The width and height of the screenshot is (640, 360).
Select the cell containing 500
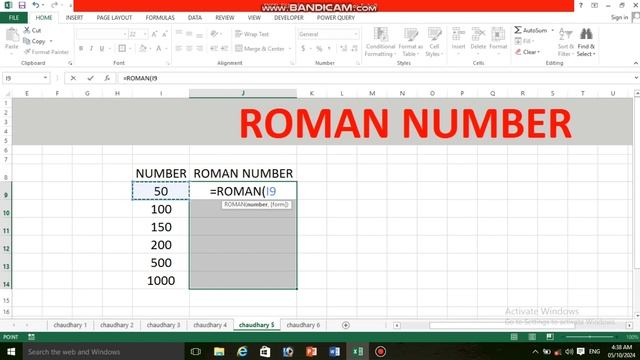coord(161,262)
